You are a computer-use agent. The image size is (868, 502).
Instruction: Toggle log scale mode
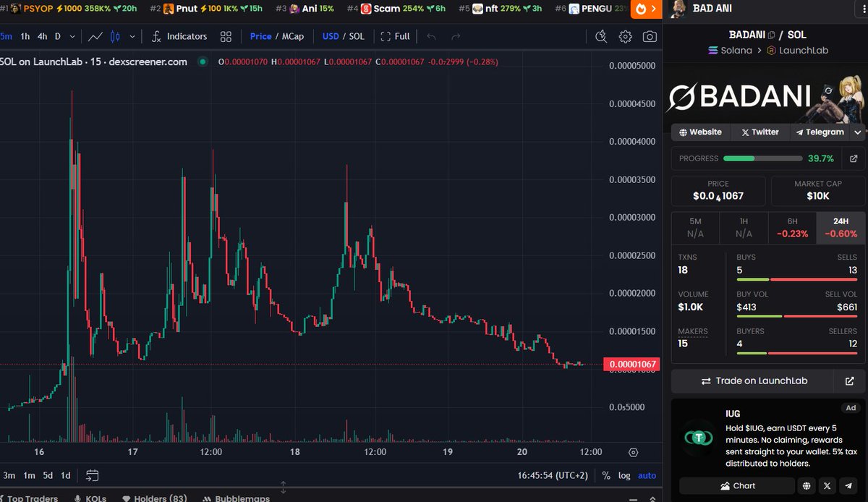[624, 475]
